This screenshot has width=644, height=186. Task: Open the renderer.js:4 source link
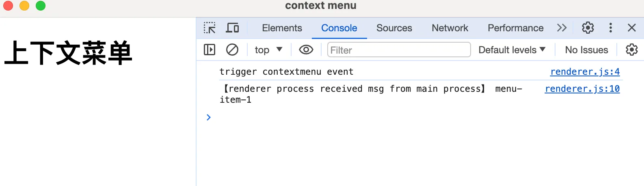point(585,72)
